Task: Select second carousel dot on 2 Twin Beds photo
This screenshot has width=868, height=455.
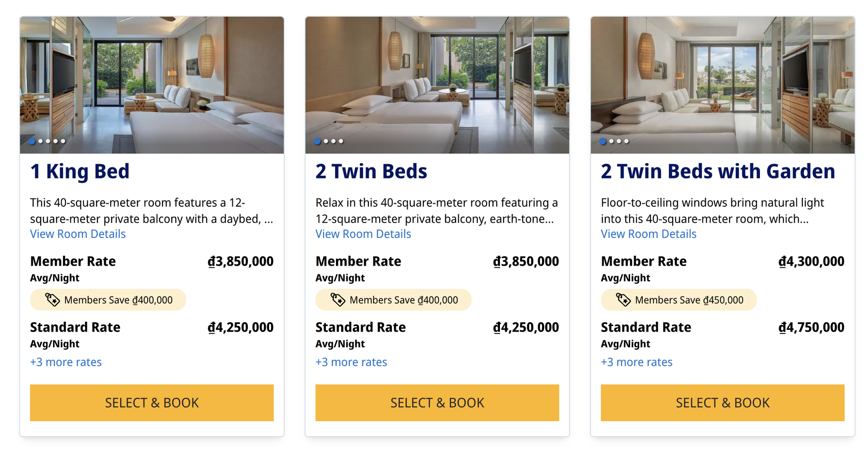Action: [x=326, y=141]
